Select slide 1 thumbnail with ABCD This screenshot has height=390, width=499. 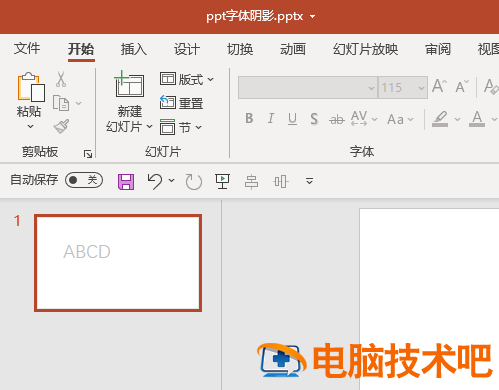pyautogui.click(x=118, y=263)
